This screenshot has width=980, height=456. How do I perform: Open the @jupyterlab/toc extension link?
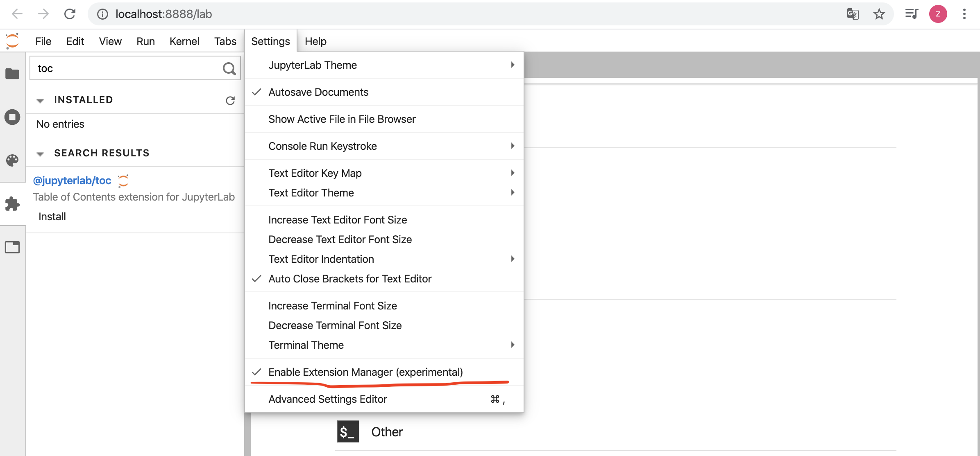click(72, 181)
